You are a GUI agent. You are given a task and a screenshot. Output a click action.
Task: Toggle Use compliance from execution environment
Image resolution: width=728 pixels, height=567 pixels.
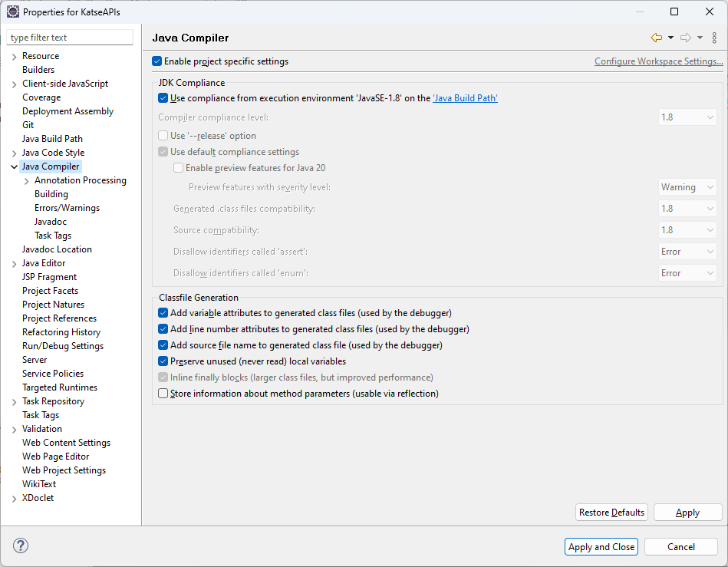coord(163,98)
